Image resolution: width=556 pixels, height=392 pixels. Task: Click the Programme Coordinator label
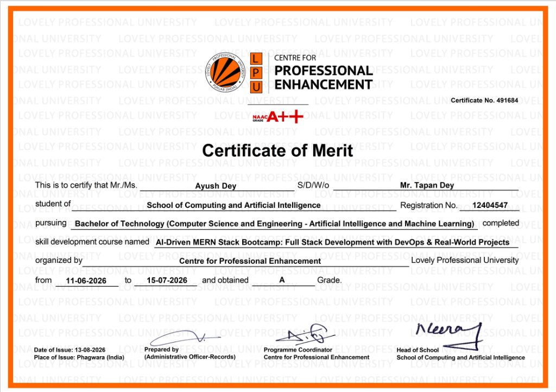[298, 350]
